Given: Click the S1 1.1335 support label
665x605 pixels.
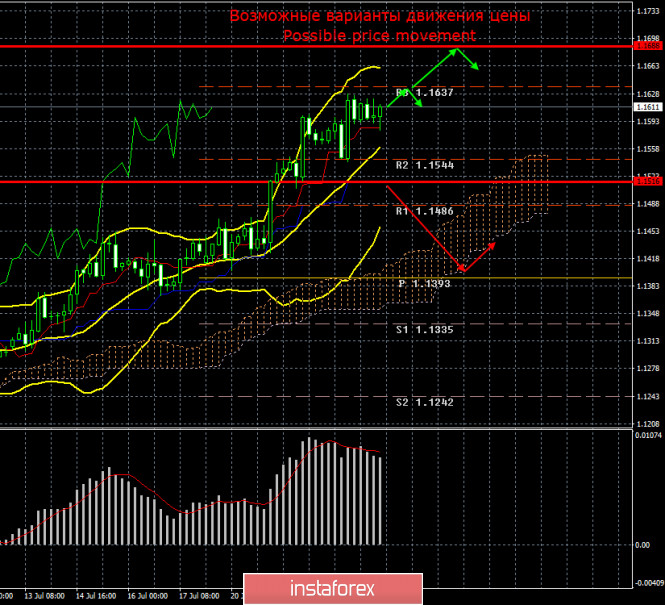Looking at the screenshot, I should tap(423, 327).
